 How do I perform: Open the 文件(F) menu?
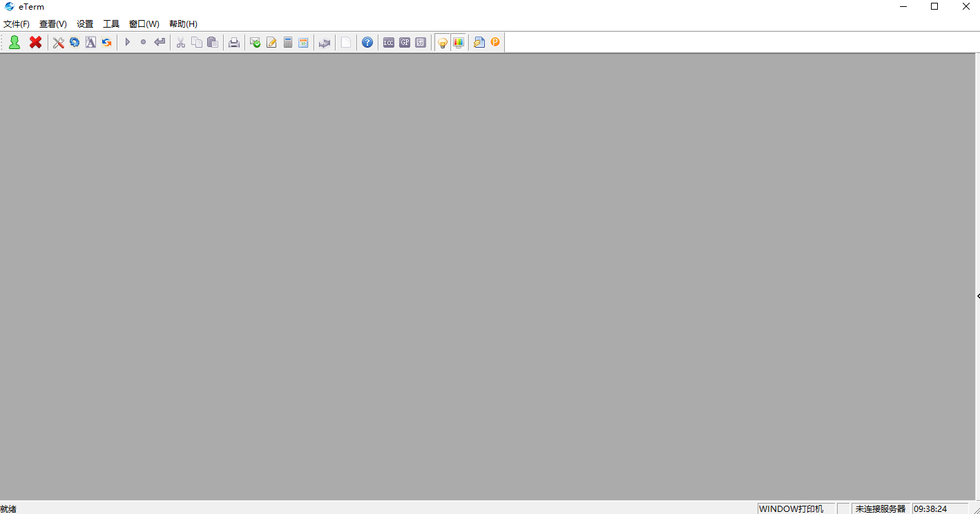click(17, 24)
